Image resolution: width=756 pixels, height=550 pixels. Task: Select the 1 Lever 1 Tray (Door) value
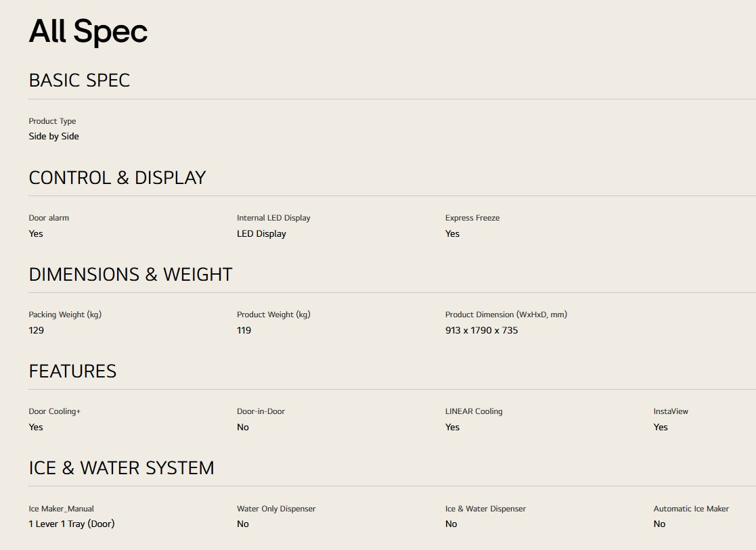click(x=72, y=524)
